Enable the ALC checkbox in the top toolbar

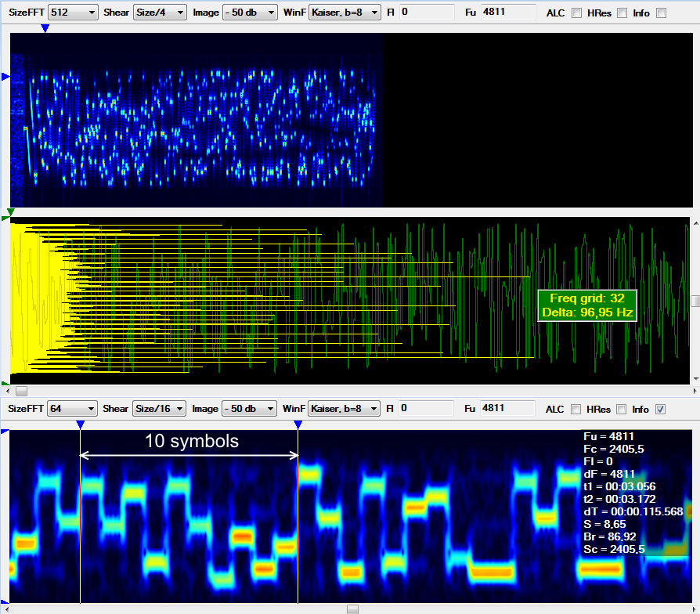coord(576,13)
